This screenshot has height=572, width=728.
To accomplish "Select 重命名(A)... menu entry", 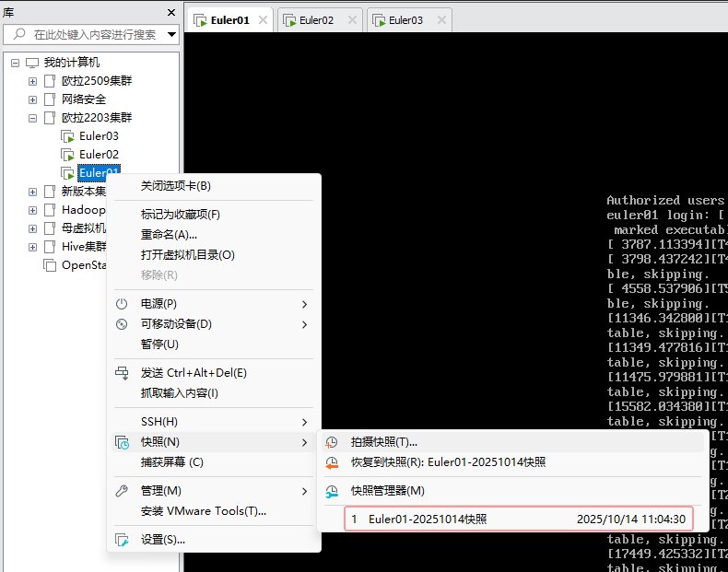I will tap(214, 235).
